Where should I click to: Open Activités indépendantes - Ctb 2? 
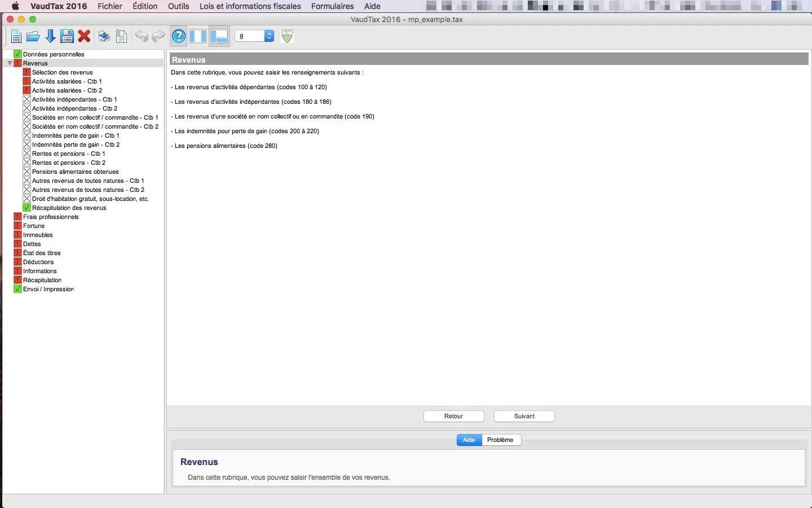coord(75,108)
